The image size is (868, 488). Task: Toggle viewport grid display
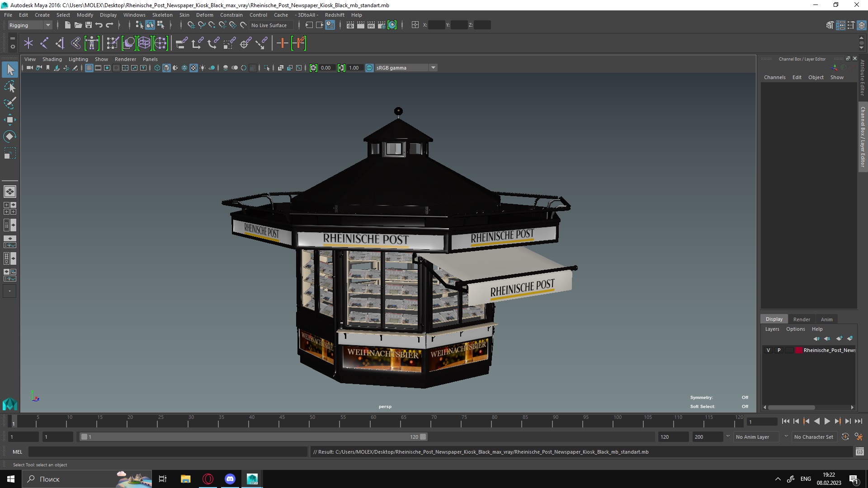tap(89, 68)
